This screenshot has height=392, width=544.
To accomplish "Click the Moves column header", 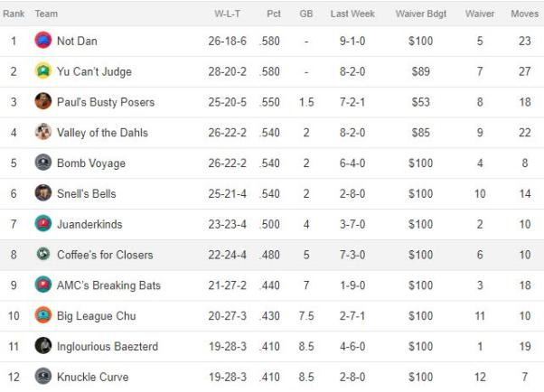I will [524, 14].
